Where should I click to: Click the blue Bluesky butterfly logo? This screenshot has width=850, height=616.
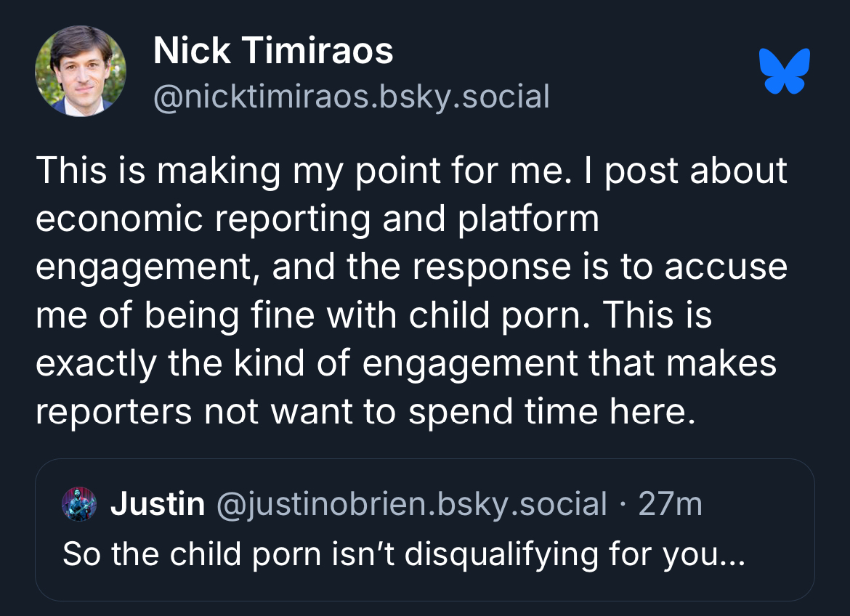point(785,71)
